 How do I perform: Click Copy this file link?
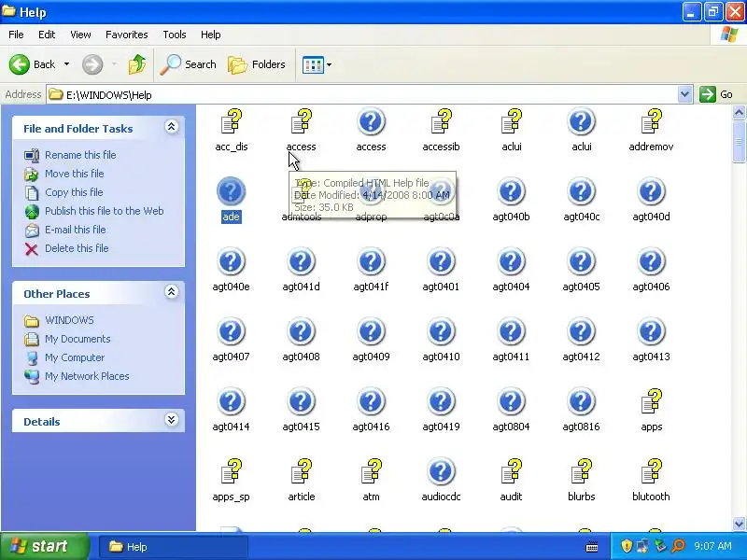tap(74, 192)
